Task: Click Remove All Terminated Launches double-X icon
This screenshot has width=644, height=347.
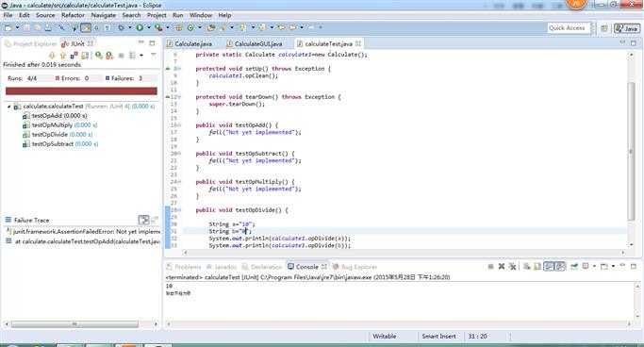Action: (x=513, y=267)
